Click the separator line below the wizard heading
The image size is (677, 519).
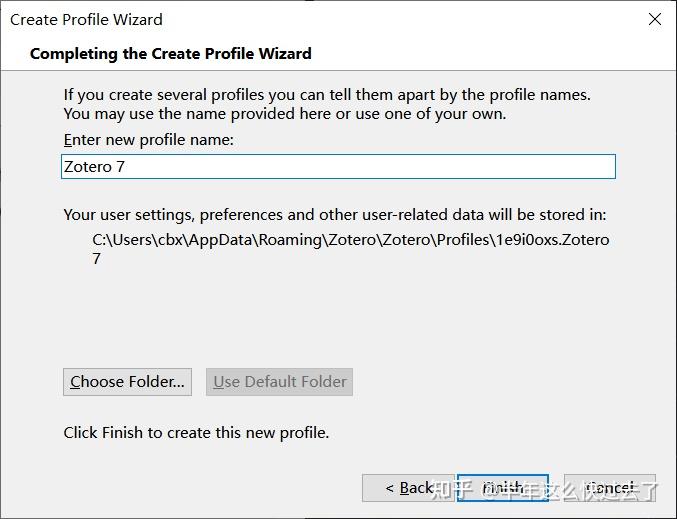(338, 70)
